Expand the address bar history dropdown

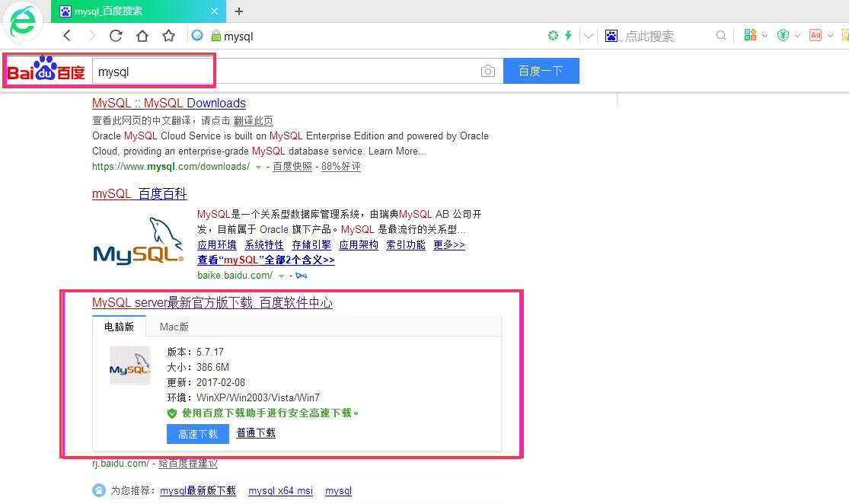pos(588,36)
